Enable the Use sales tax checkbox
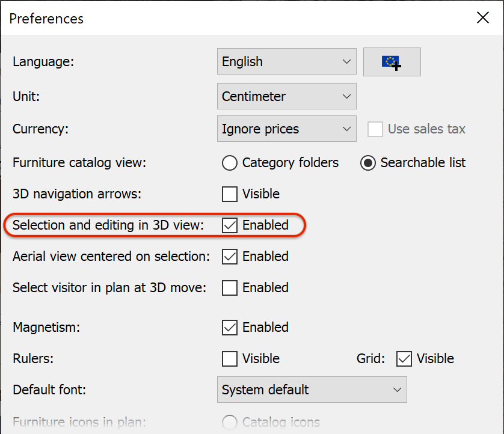The image size is (504, 434). pos(375,129)
